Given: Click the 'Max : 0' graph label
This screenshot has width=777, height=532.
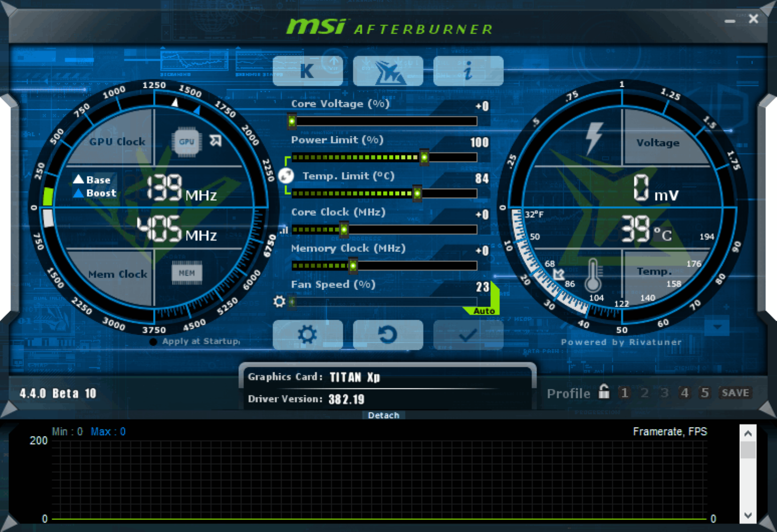Looking at the screenshot, I should point(108,432).
